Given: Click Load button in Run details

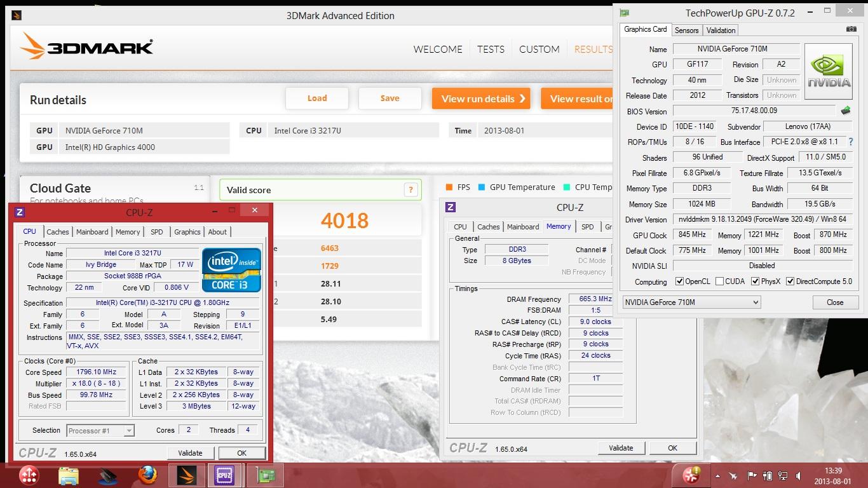Looking at the screenshot, I should click(317, 98).
